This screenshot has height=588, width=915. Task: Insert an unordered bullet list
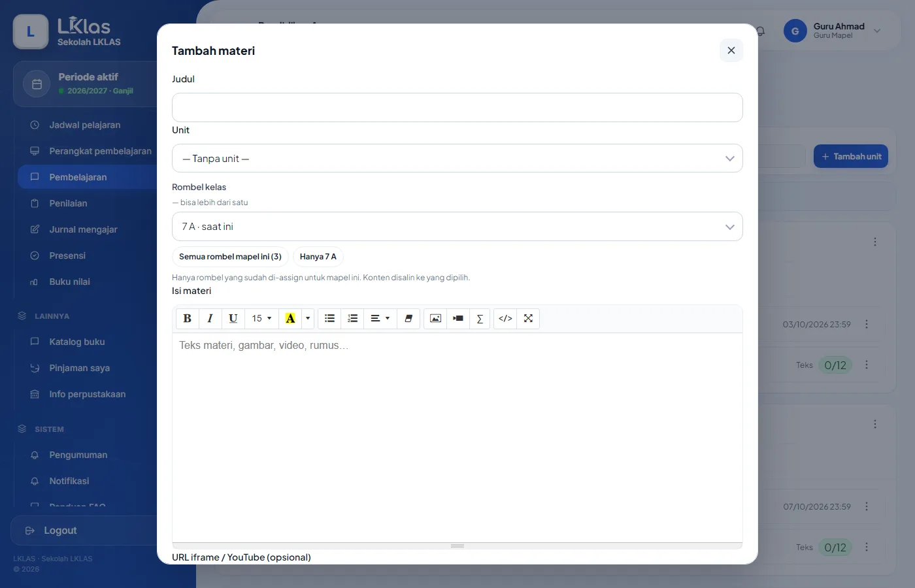click(x=329, y=319)
